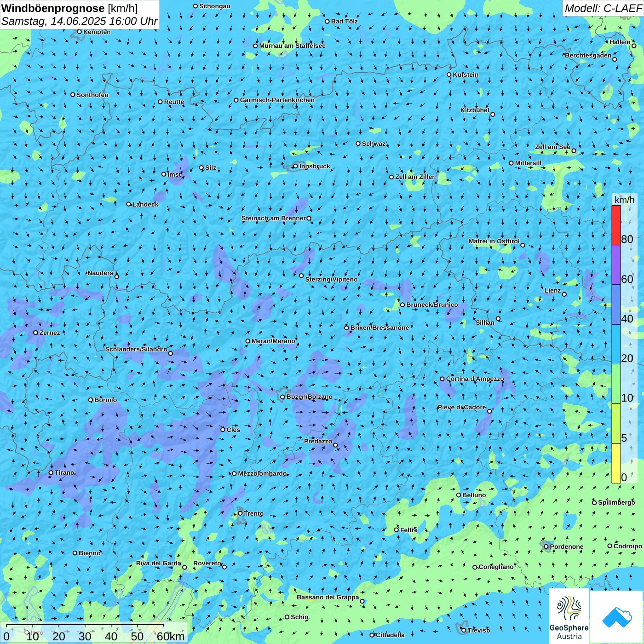Click the 'Nauders' label
This screenshot has height=644, width=644.
tap(100, 273)
